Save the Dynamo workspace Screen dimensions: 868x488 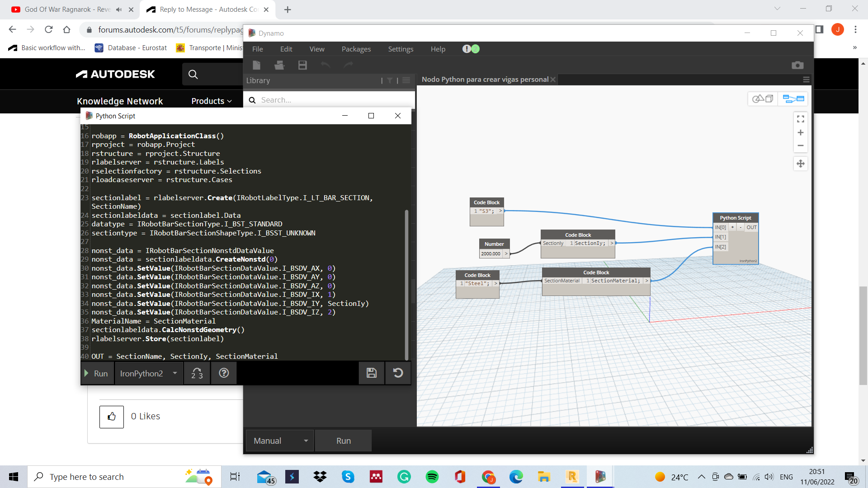[x=302, y=65]
